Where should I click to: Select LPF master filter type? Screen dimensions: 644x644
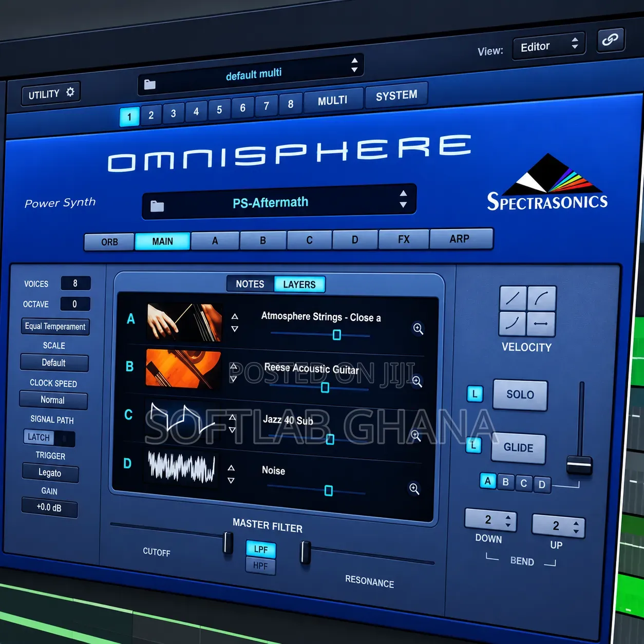click(261, 549)
